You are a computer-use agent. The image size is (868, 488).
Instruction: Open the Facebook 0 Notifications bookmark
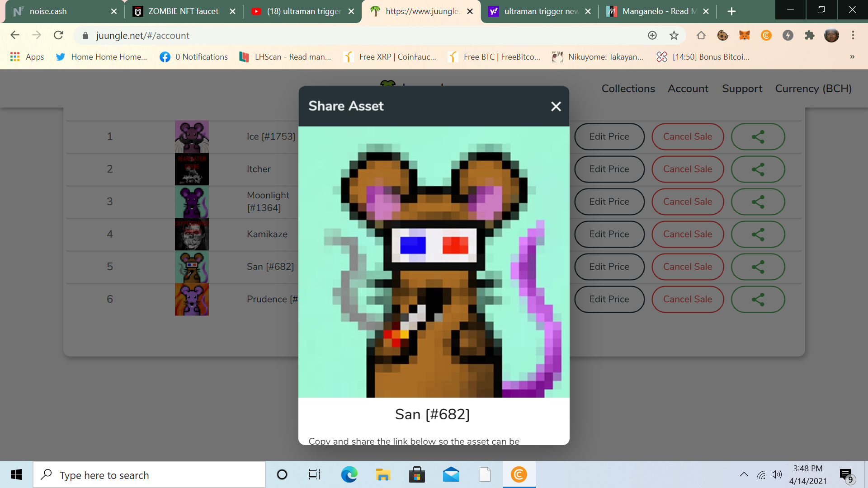point(194,57)
